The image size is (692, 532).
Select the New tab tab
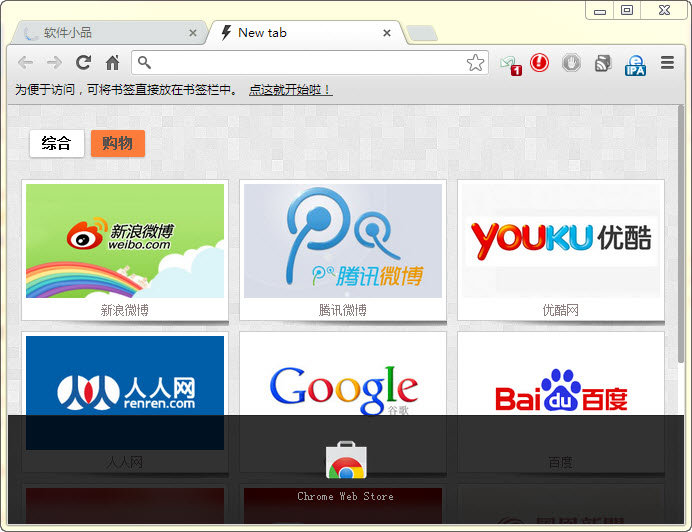(x=305, y=33)
